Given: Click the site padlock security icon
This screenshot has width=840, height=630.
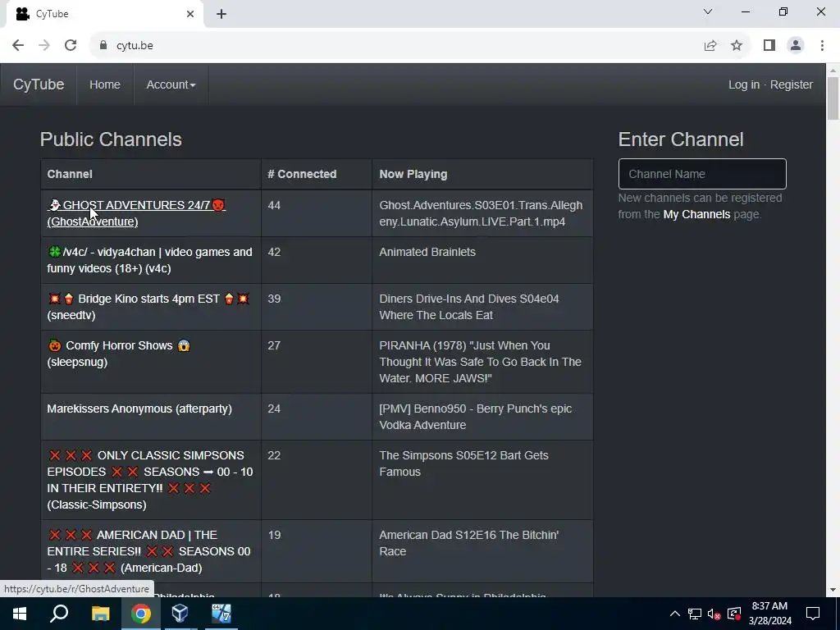Looking at the screenshot, I should pos(103,46).
